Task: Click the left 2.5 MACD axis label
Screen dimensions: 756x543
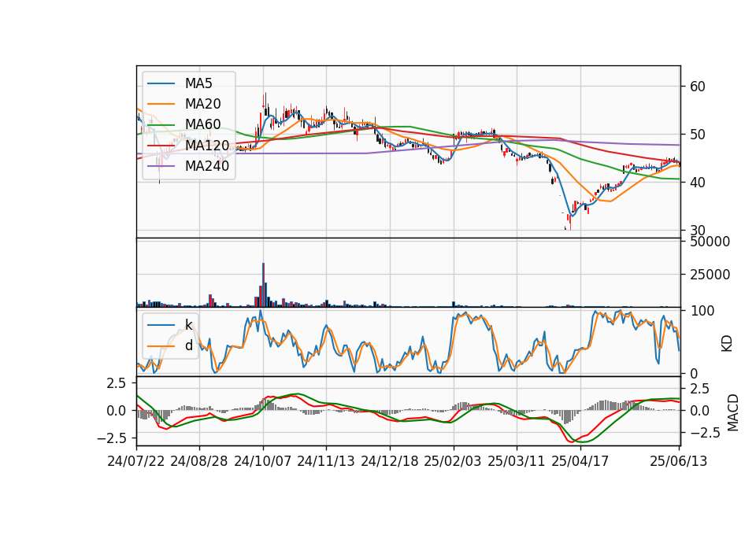Action: (117, 383)
